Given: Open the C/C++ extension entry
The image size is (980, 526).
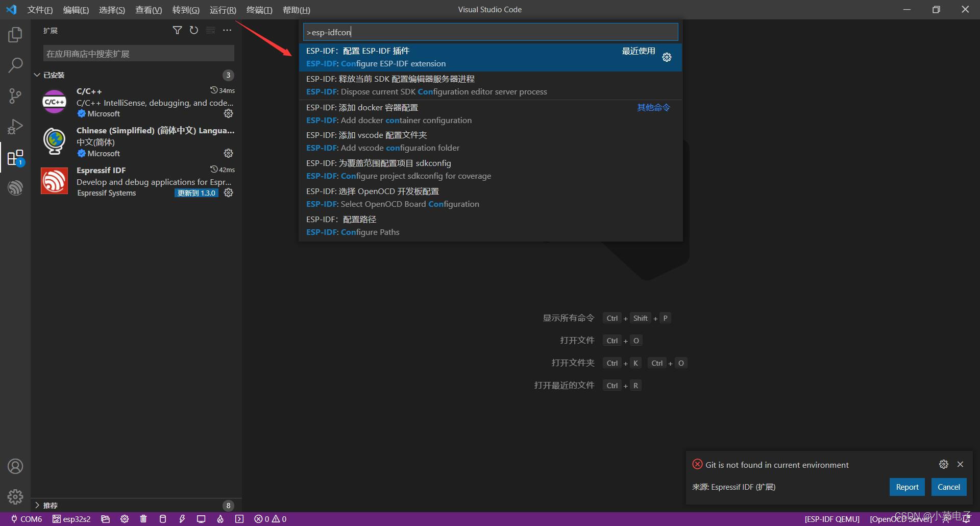Looking at the screenshot, I should [136, 102].
